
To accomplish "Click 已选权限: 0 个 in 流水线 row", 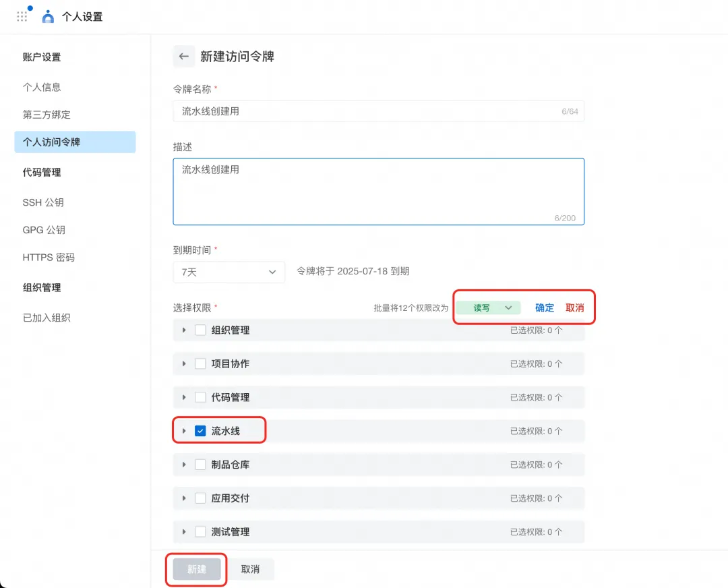I will coord(537,431).
